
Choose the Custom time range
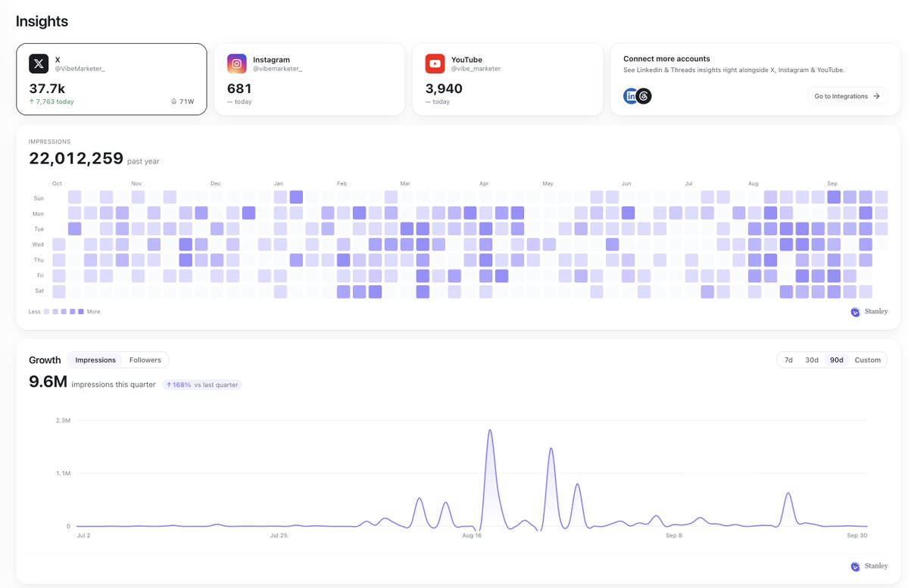pos(867,360)
